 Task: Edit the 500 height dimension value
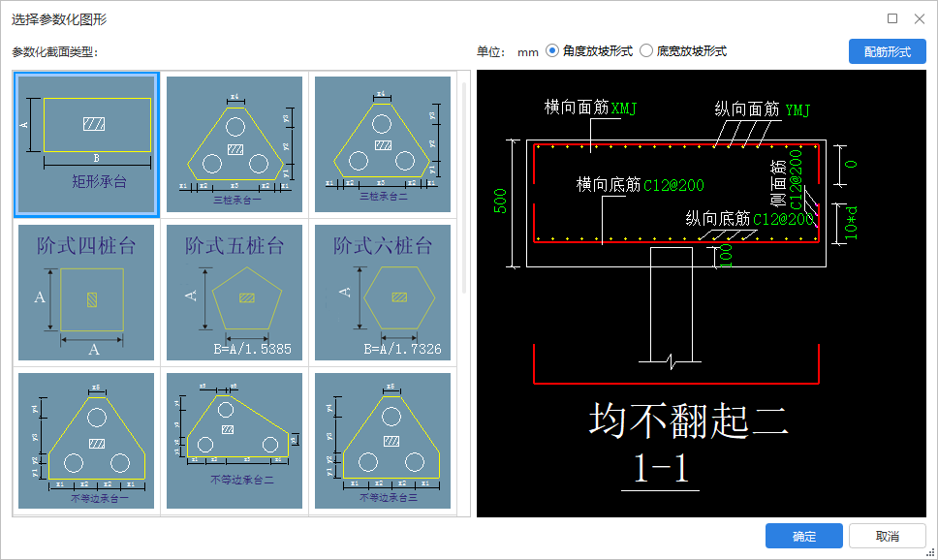[500, 202]
